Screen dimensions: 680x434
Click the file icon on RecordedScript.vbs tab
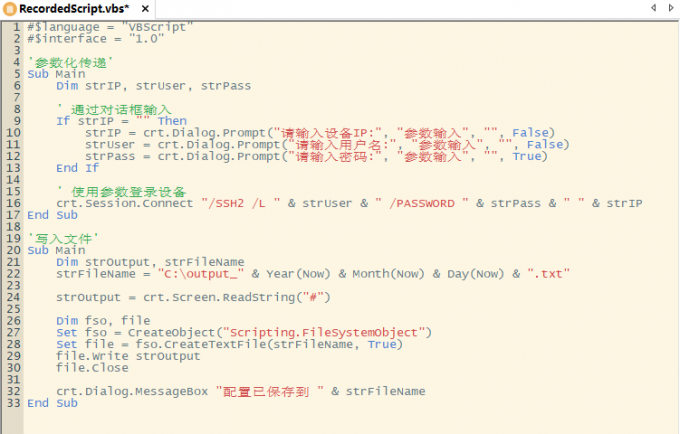(10, 9)
